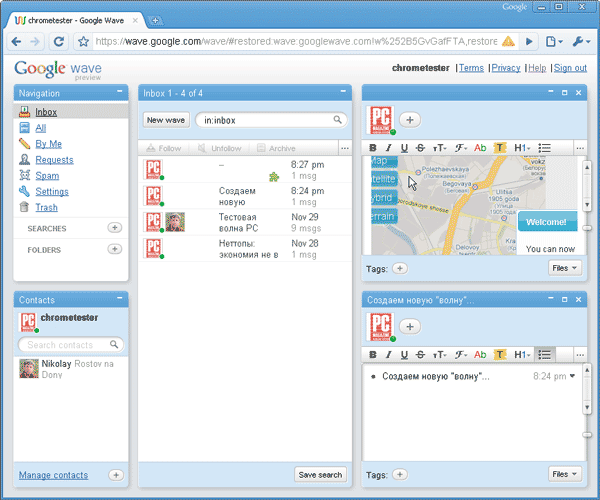Open By Me in Navigation
Viewport: 600px width, 500px height.
click(49, 144)
